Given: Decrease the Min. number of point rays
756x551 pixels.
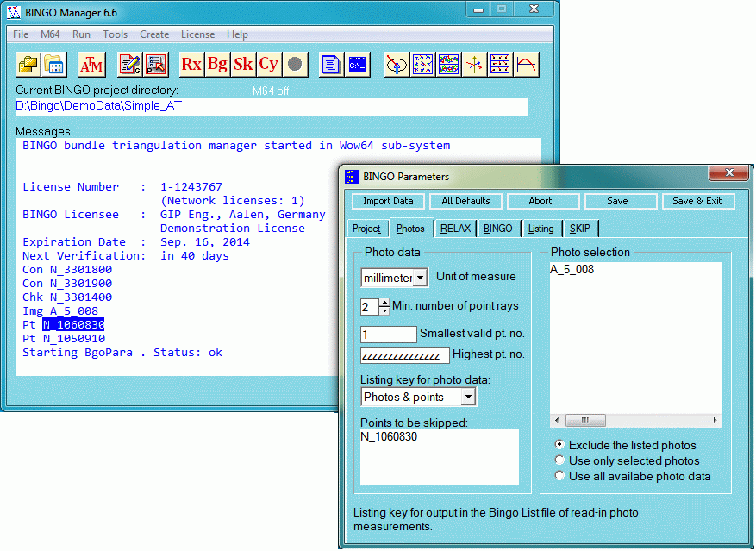Looking at the screenshot, I should pyautogui.click(x=384, y=310).
